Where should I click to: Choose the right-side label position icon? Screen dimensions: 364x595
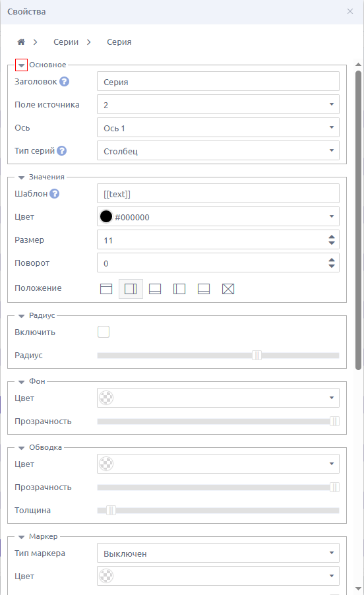point(131,289)
